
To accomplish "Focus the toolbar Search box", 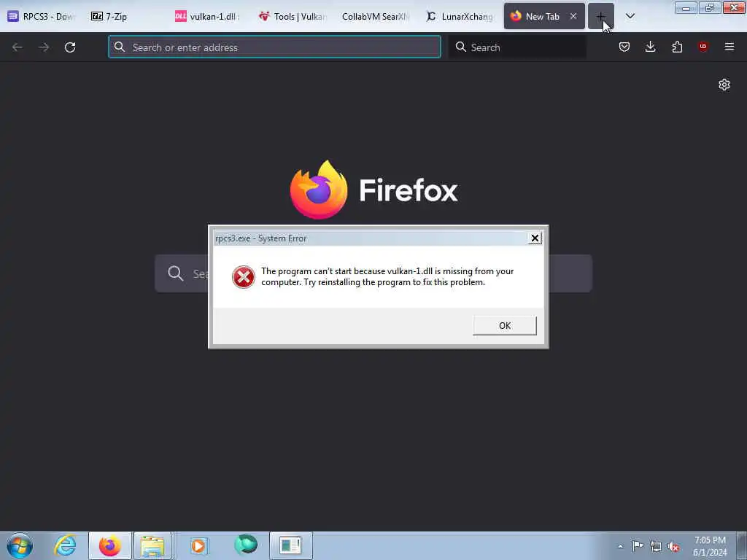I will pos(517,47).
